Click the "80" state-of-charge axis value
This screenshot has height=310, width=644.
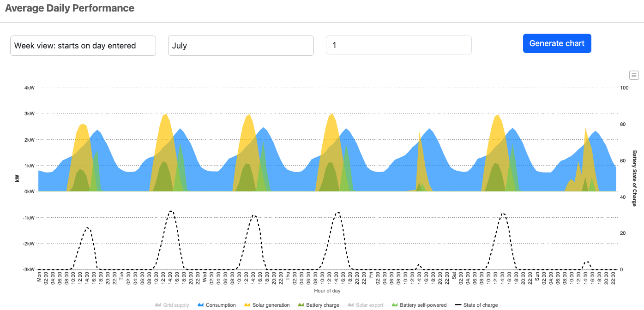[x=623, y=124]
